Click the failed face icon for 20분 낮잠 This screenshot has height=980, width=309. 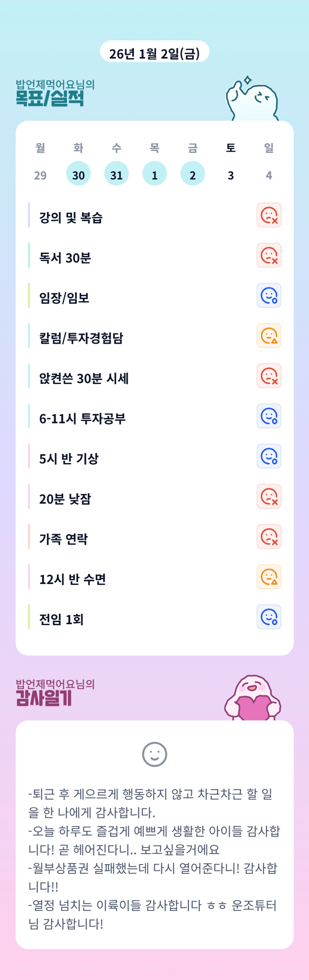[269, 496]
